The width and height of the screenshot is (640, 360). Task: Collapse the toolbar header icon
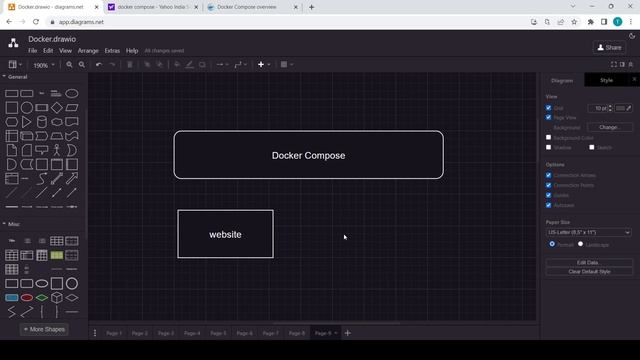pyautogui.click(x=631, y=64)
